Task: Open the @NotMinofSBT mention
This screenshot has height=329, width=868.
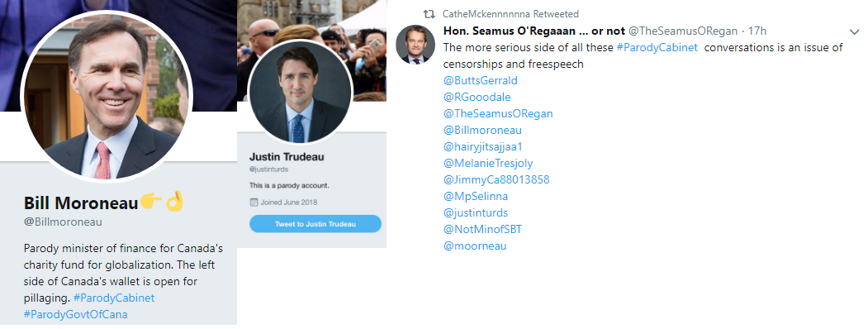Action: tap(482, 229)
